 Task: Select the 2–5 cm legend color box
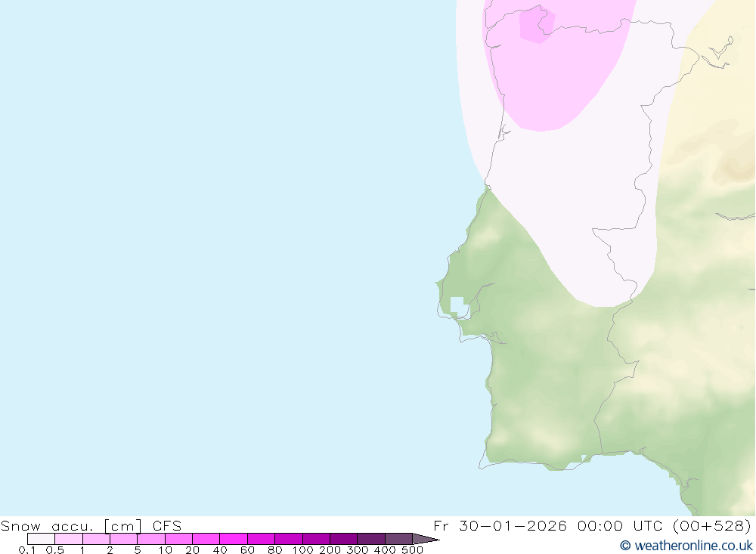(123, 539)
